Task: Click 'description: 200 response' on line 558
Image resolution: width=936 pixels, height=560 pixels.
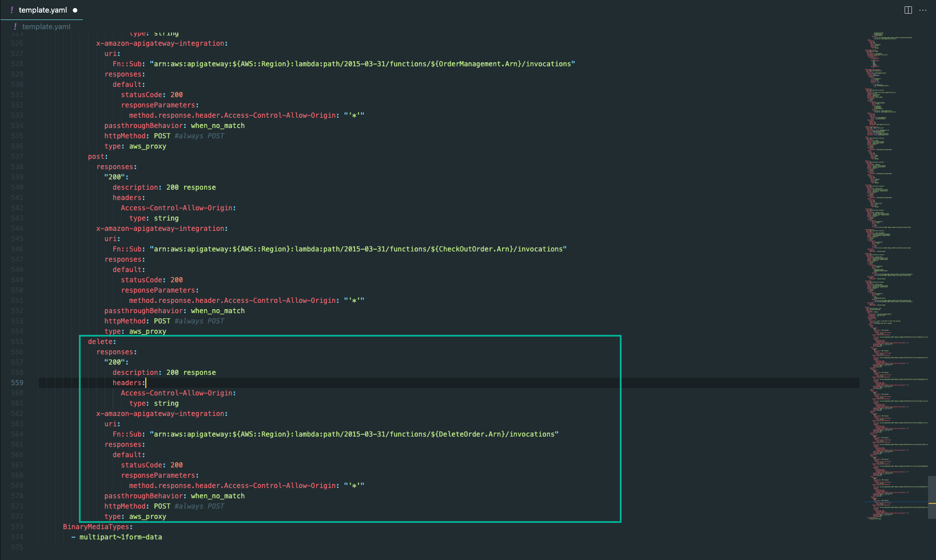Action: point(164,373)
